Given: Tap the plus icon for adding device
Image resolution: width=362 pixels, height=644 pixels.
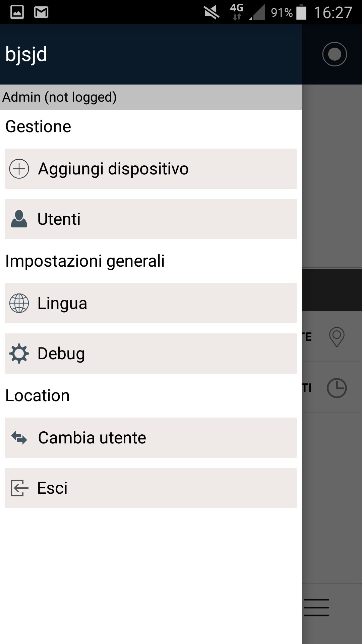Looking at the screenshot, I should point(19,169).
